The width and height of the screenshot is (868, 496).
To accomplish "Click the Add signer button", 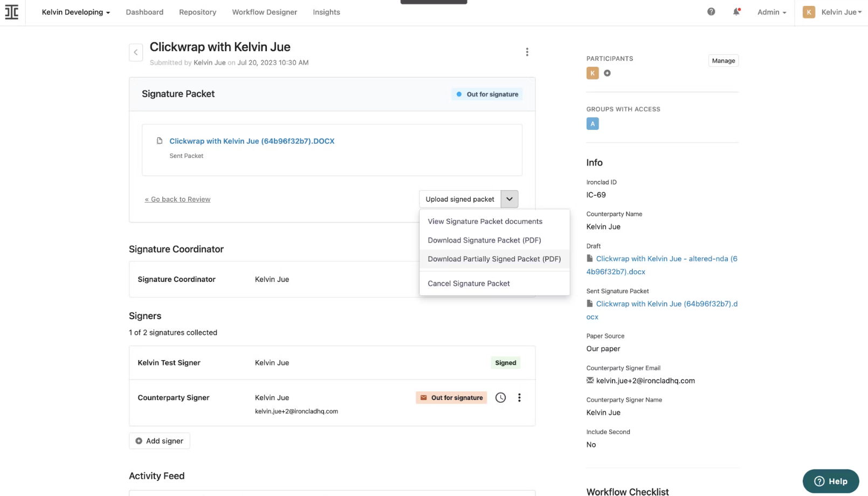I will 160,441.
